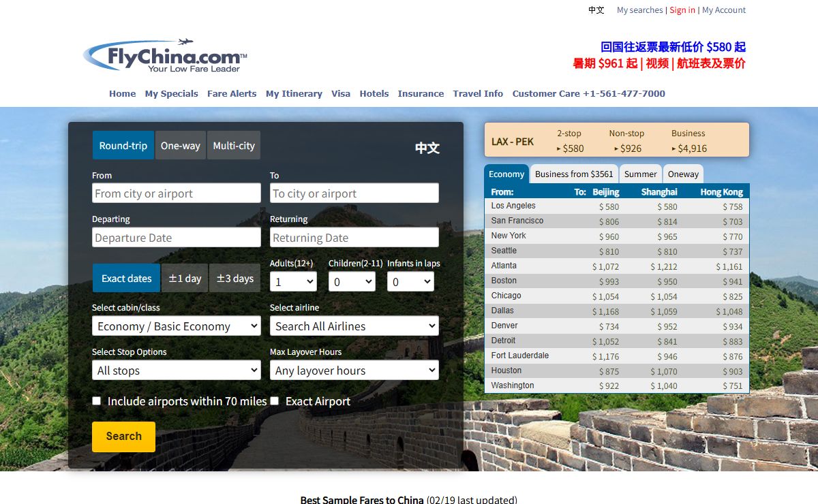The image size is (818, 504).
Task: Select the One-way trip option
Action: click(181, 145)
